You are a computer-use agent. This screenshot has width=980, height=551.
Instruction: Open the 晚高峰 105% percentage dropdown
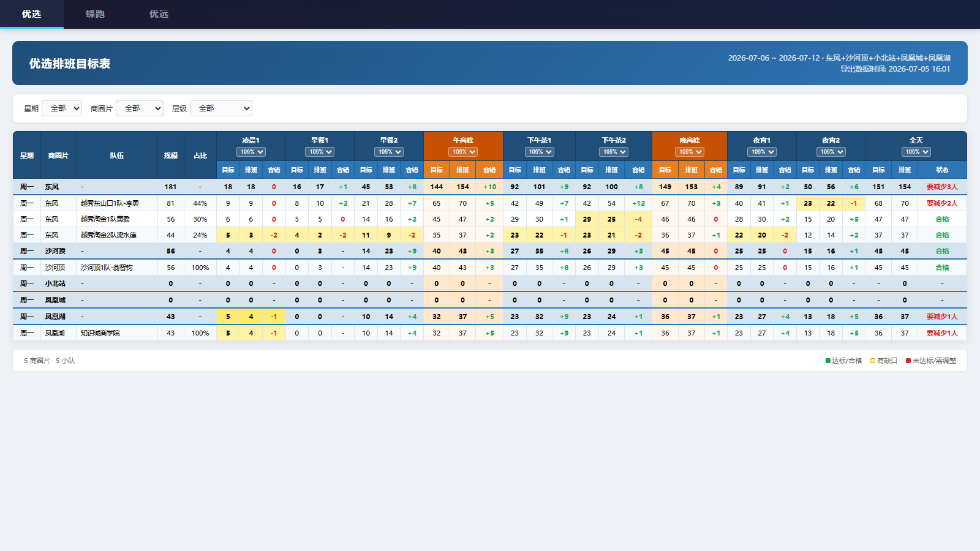(x=690, y=152)
